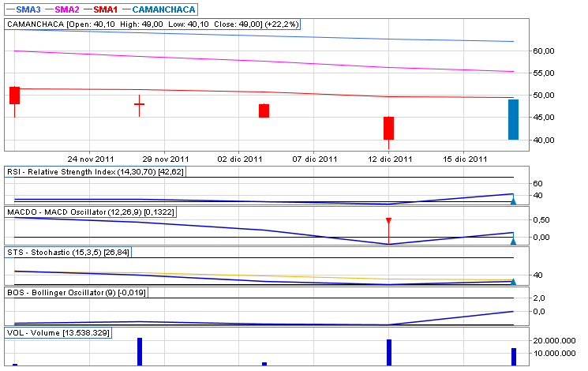
Task: Click the red triangle signal marker in MACD panel
Action: 388,221
